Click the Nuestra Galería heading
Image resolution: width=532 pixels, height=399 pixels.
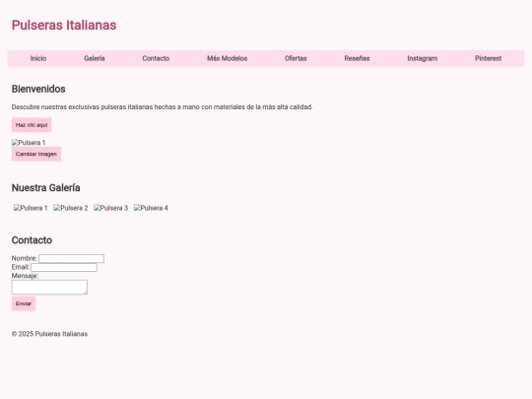(x=45, y=187)
